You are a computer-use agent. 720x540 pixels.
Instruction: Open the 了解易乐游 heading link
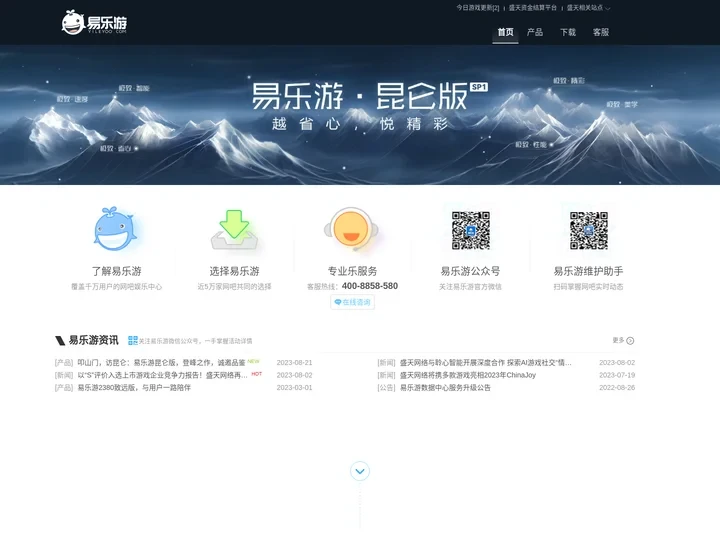point(116,271)
